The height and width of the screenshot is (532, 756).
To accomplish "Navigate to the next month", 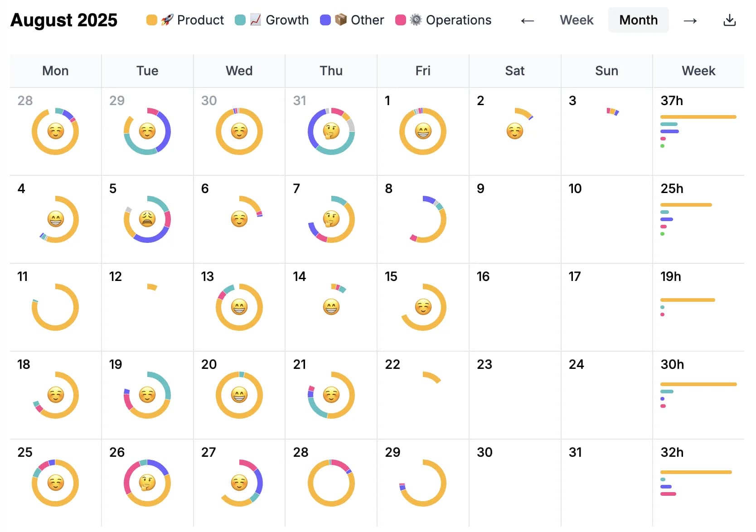I will tap(690, 20).
